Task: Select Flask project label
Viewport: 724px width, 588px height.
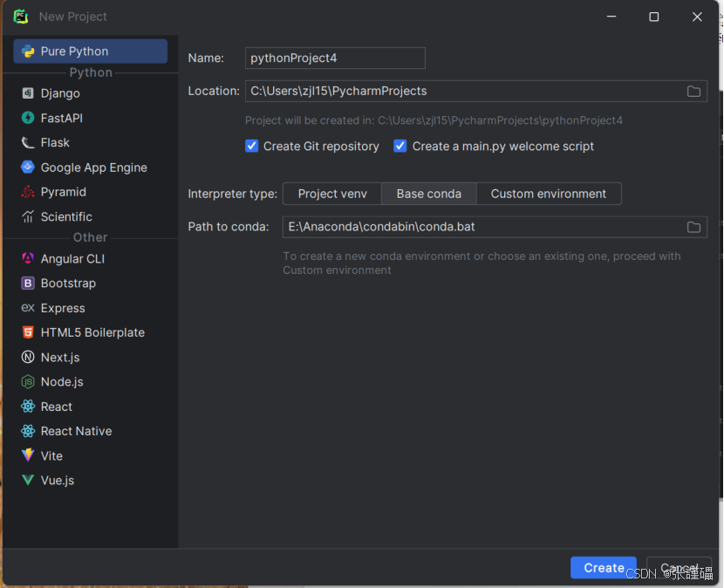Action: [x=55, y=143]
